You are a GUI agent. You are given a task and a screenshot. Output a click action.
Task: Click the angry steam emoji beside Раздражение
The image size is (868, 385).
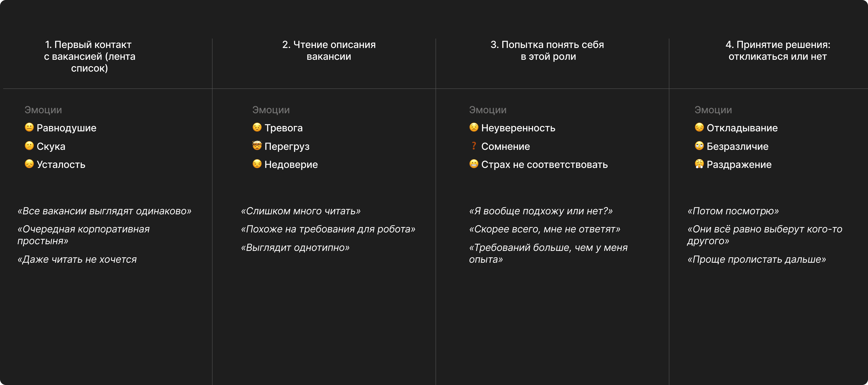pyautogui.click(x=699, y=164)
